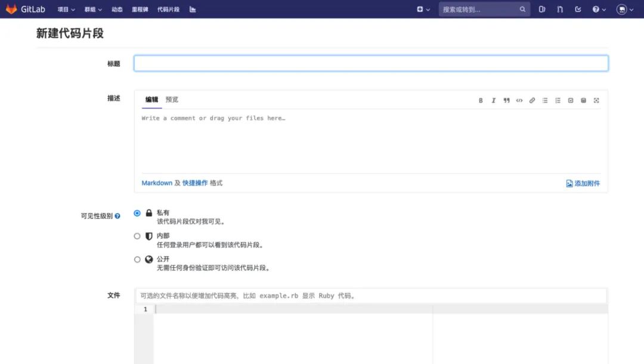The width and height of the screenshot is (644, 364).
Task: Insert a numbered list
Action: pyautogui.click(x=558, y=101)
